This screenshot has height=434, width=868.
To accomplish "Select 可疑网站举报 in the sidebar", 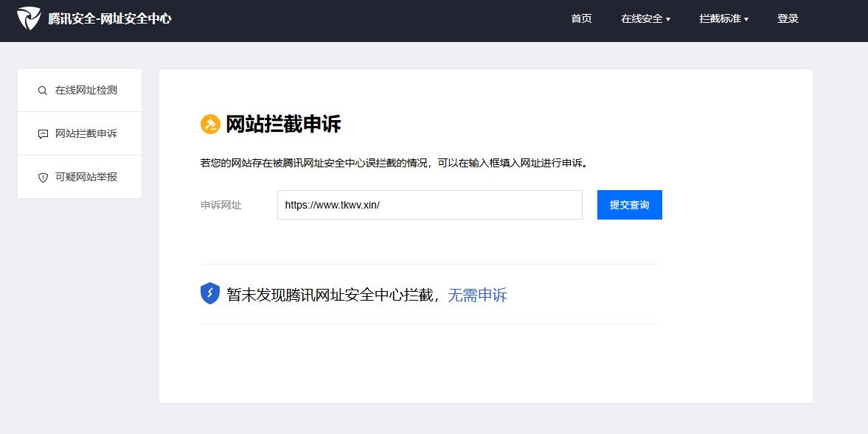I will [80, 177].
